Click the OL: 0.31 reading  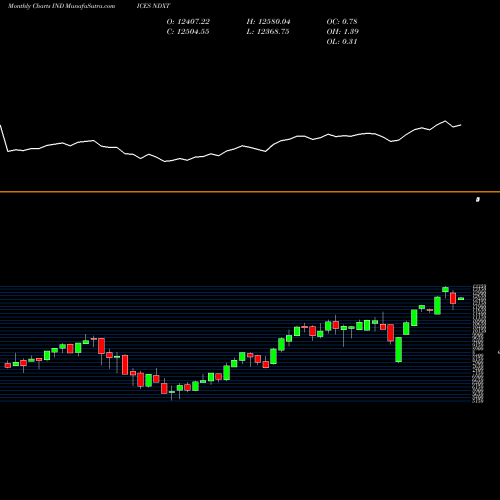[342, 42]
